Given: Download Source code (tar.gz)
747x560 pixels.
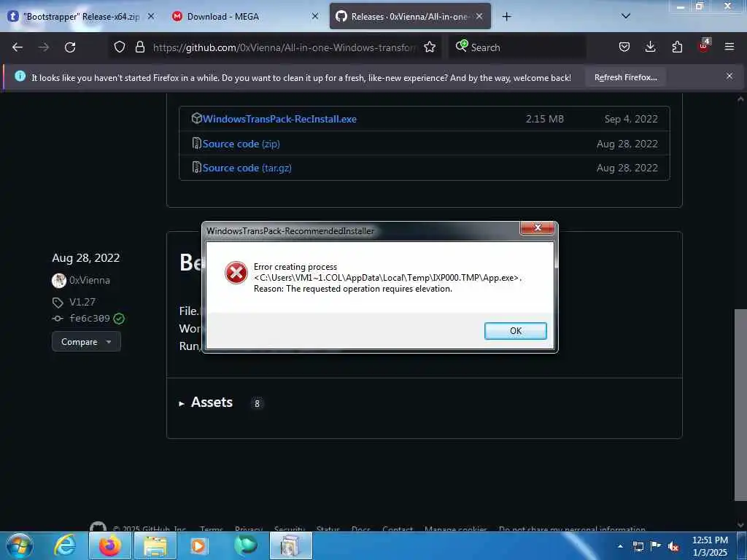Looking at the screenshot, I should tap(247, 168).
